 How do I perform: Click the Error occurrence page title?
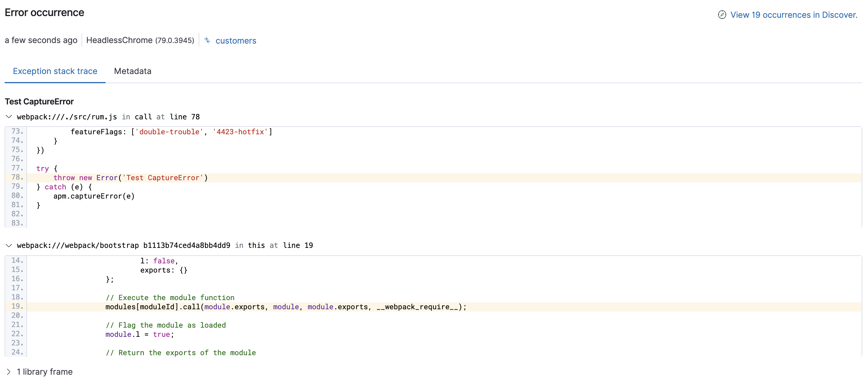pos(44,13)
